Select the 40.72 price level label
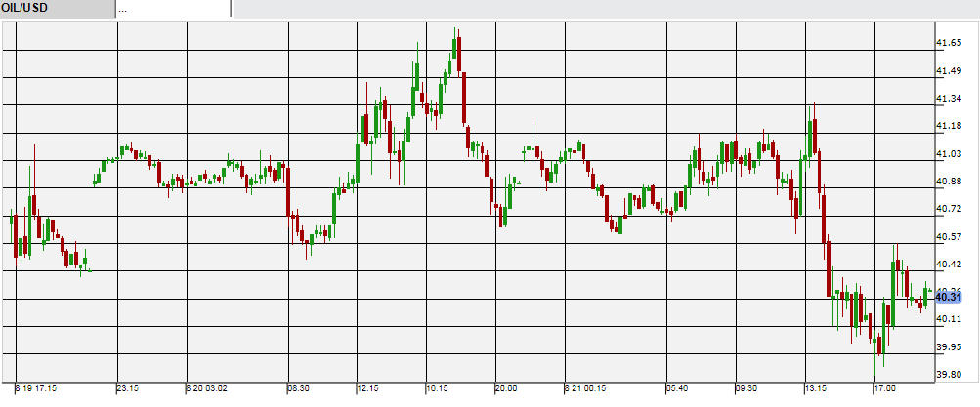Viewport: 980px width, 407px height. [x=951, y=209]
